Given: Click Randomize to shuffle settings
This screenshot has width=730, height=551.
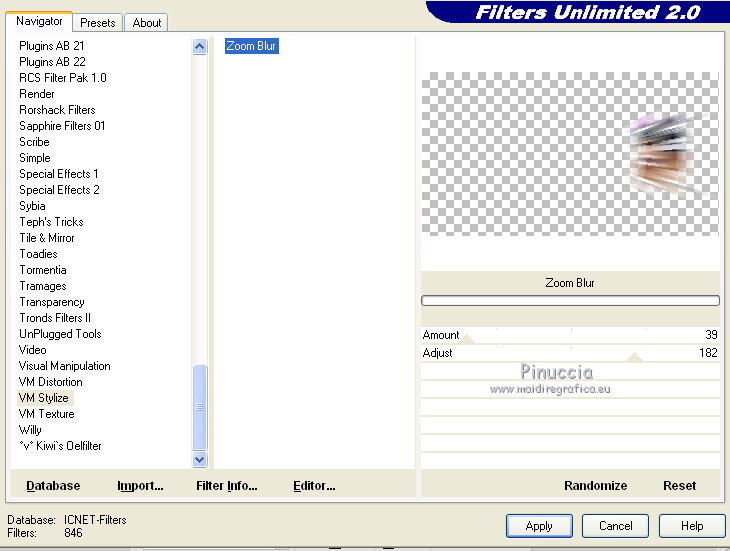Looking at the screenshot, I should 595,486.
